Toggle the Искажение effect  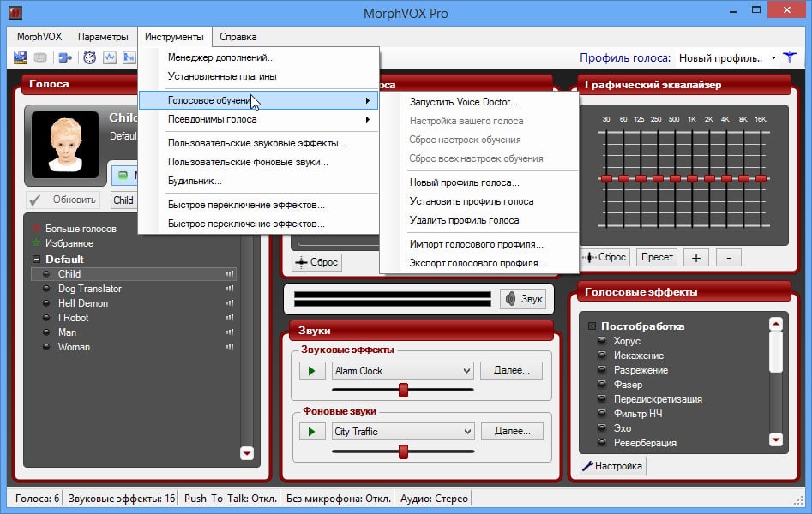pyautogui.click(x=602, y=356)
